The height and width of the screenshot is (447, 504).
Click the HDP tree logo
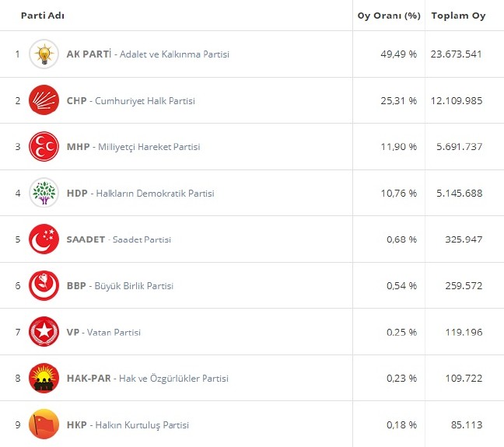tap(44, 193)
